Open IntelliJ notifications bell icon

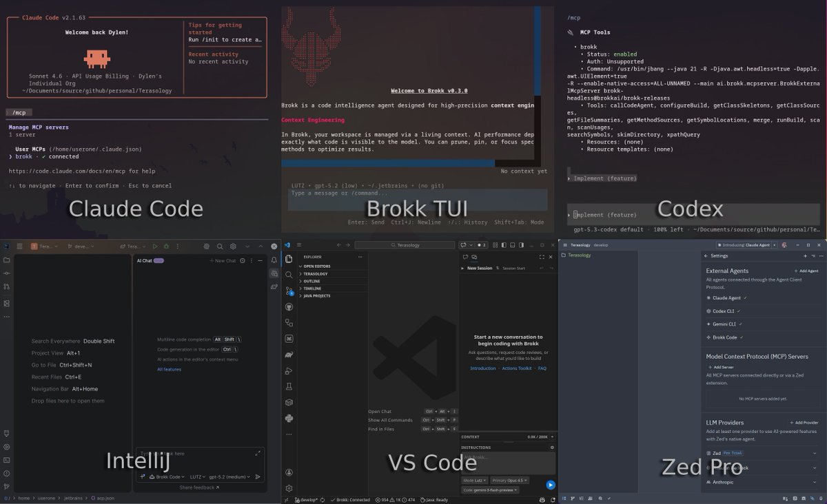(274, 260)
